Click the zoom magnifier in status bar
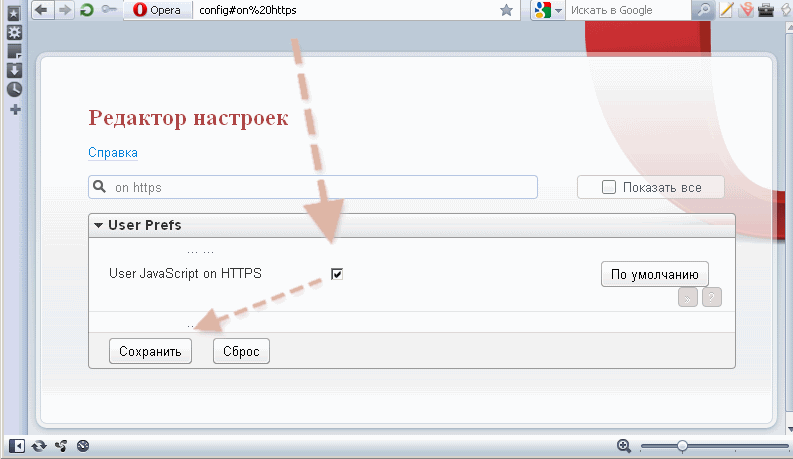 624,445
